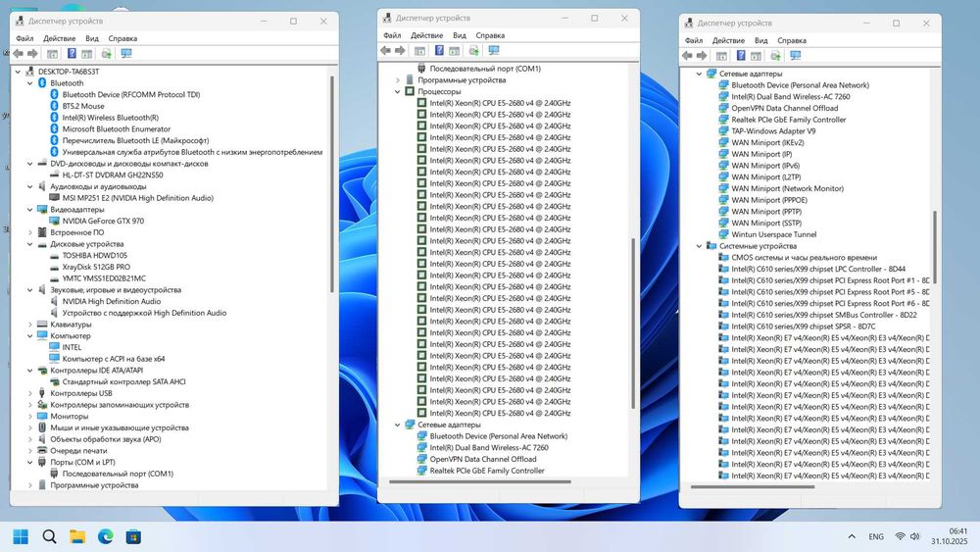This screenshot has width=980, height=552.
Task: Click vertical scrollbar in left Device Manager
Action: coord(332,183)
